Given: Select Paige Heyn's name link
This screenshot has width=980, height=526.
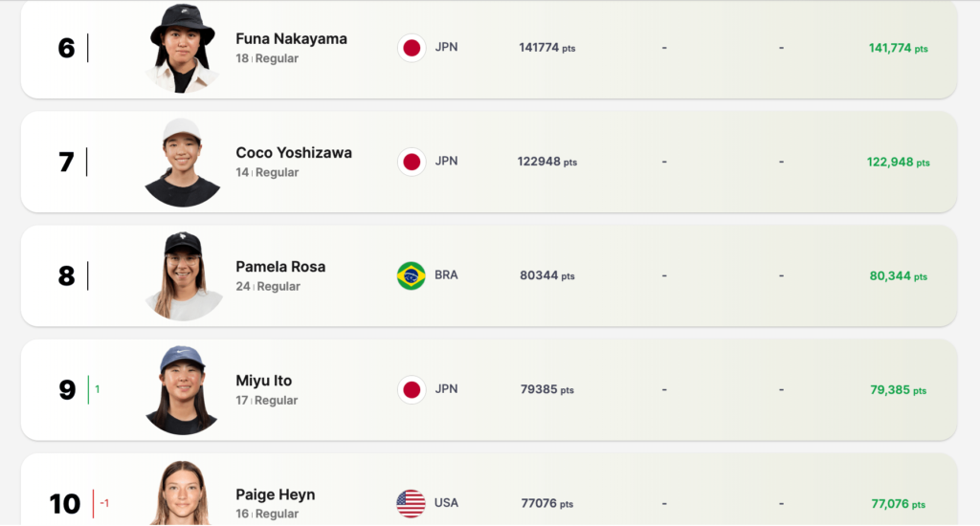Looking at the screenshot, I should point(276,494).
